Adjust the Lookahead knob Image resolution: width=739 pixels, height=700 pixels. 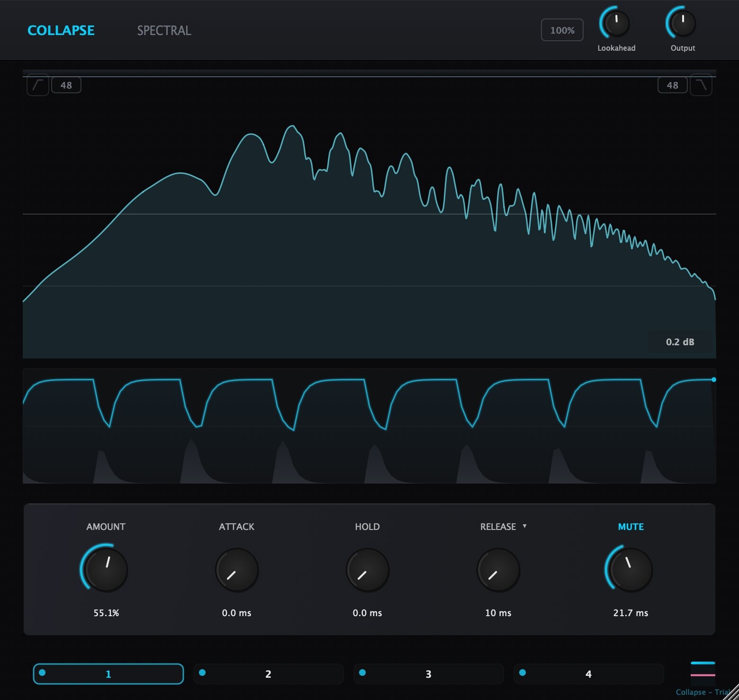pyautogui.click(x=616, y=23)
